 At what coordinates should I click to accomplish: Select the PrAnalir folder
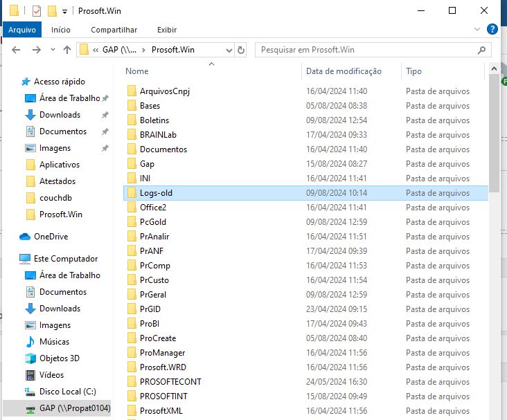click(x=154, y=237)
